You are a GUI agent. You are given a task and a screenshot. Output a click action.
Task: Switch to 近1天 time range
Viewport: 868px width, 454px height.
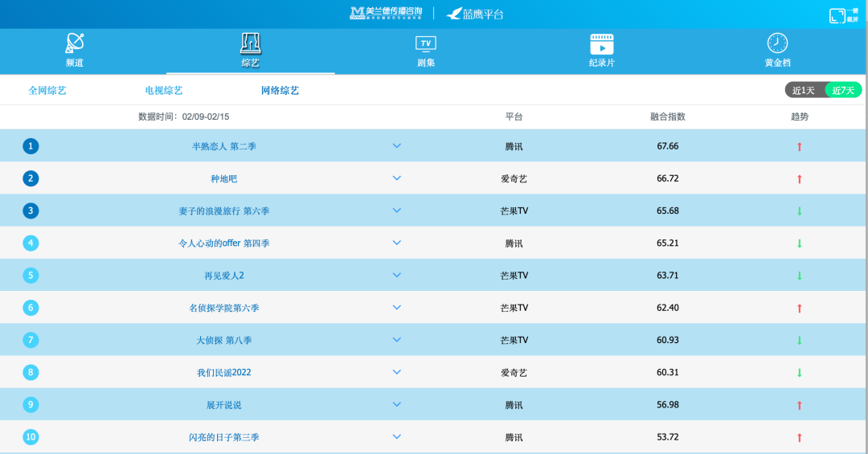point(804,90)
